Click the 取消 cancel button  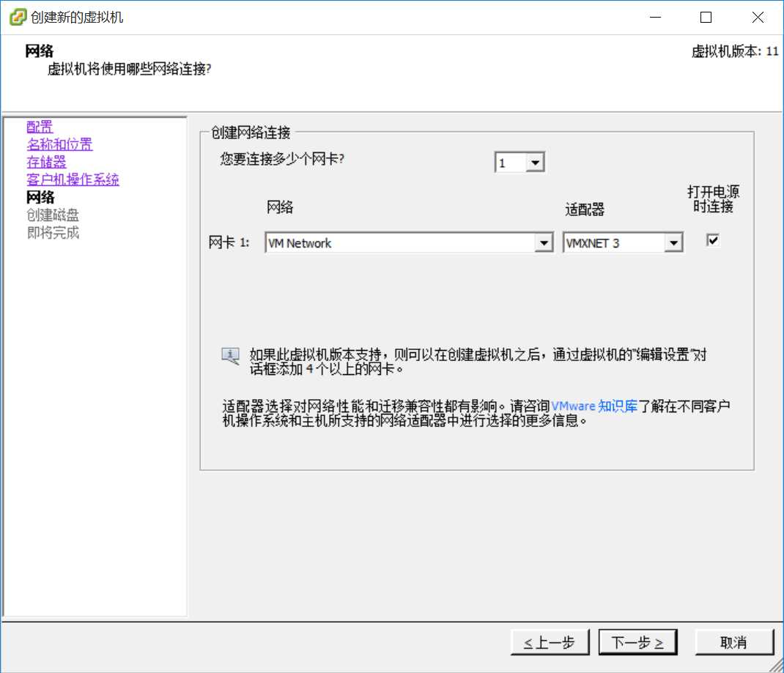(733, 642)
